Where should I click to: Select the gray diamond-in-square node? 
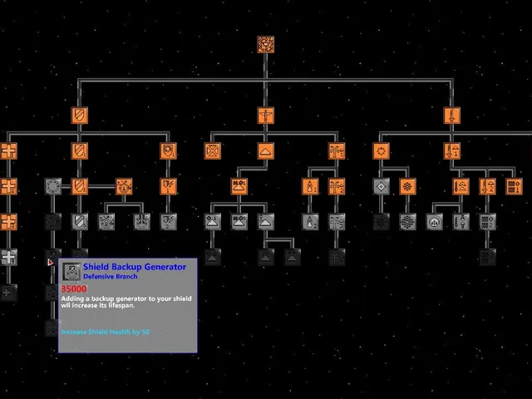pos(381,186)
